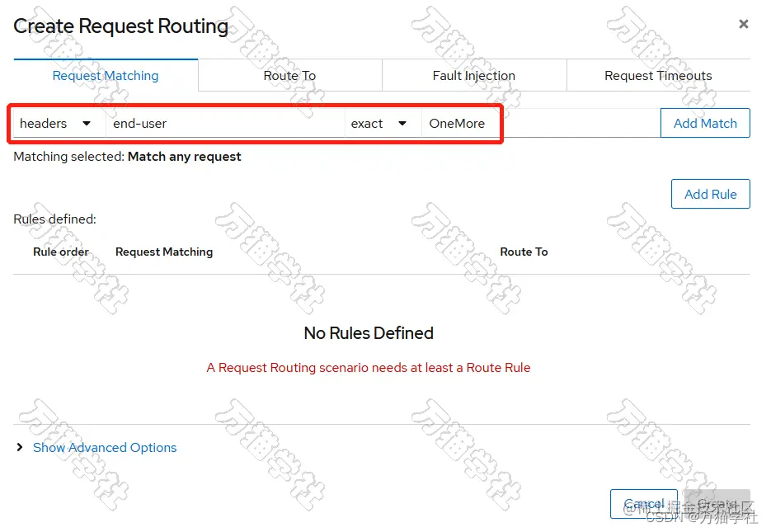Open the Fault Injection tab
Image resolution: width=771 pixels, height=532 pixels.
(473, 75)
